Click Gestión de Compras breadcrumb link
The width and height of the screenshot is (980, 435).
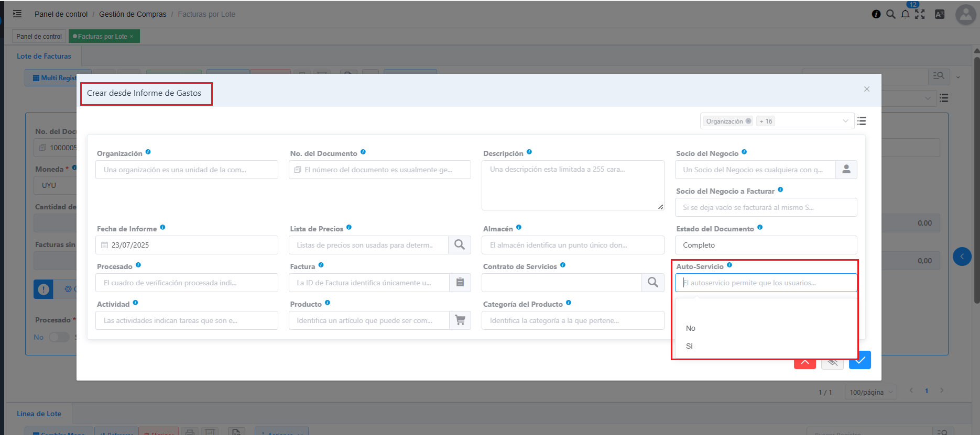133,14
